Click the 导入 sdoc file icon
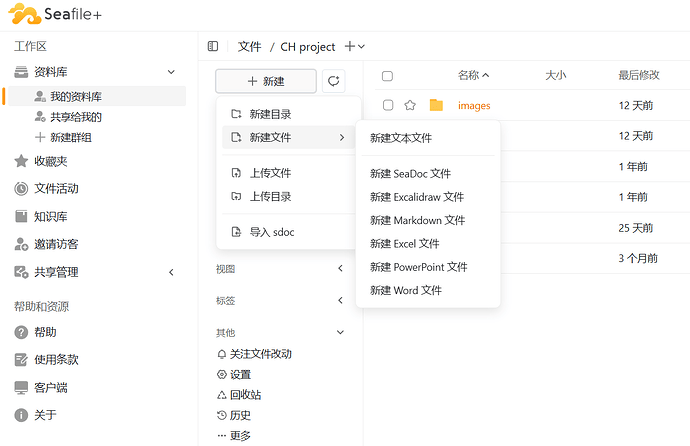Image resolution: width=690 pixels, height=446 pixels. point(236,232)
